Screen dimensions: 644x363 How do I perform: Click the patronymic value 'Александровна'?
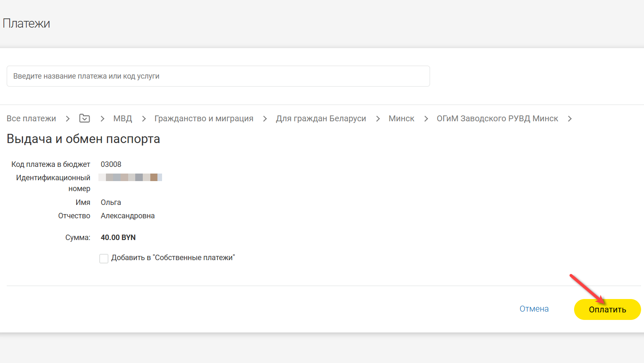pos(128,216)
